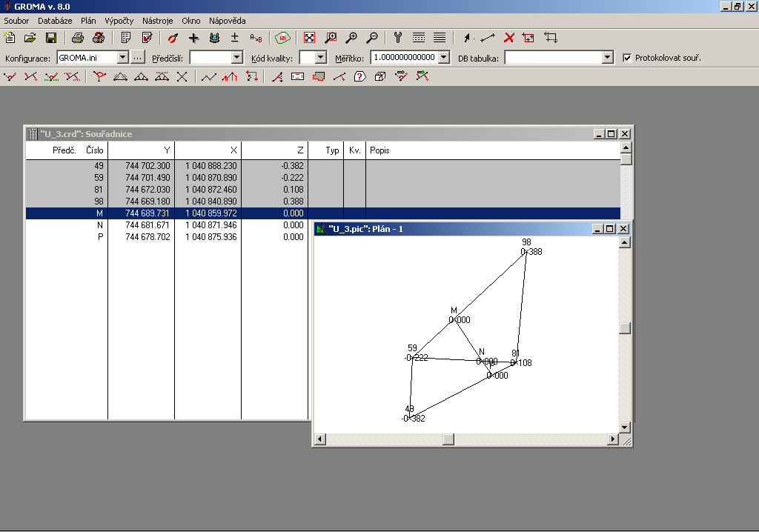Open the Kód kvality dropdown

(x=320, y=58)
